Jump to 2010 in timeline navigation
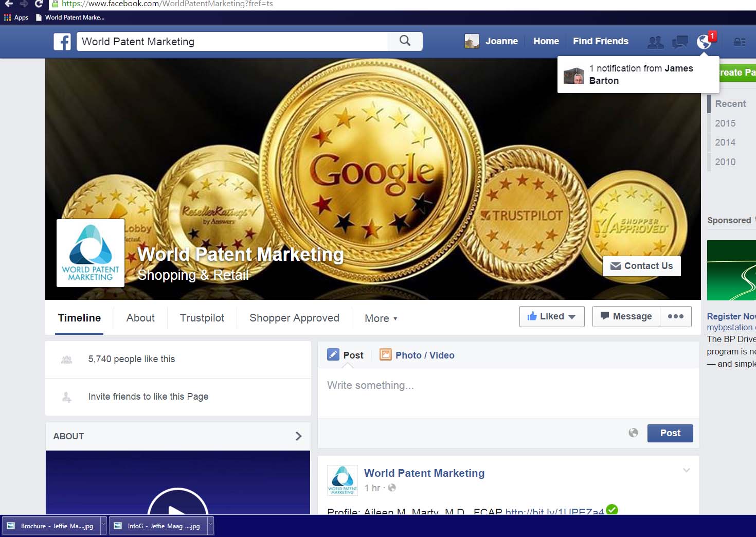Image resolution: width=756 pixels, height=537 pixels. (725, 162)
